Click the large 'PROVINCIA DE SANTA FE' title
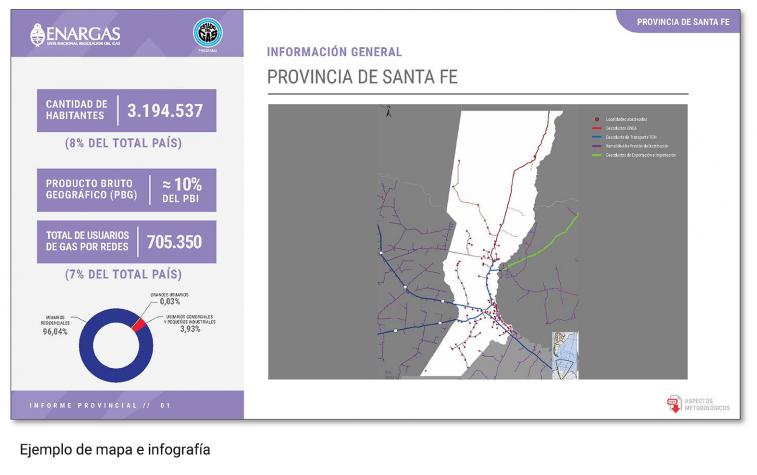This screenshot has height=475, width=757. click(x=362, y=77)
